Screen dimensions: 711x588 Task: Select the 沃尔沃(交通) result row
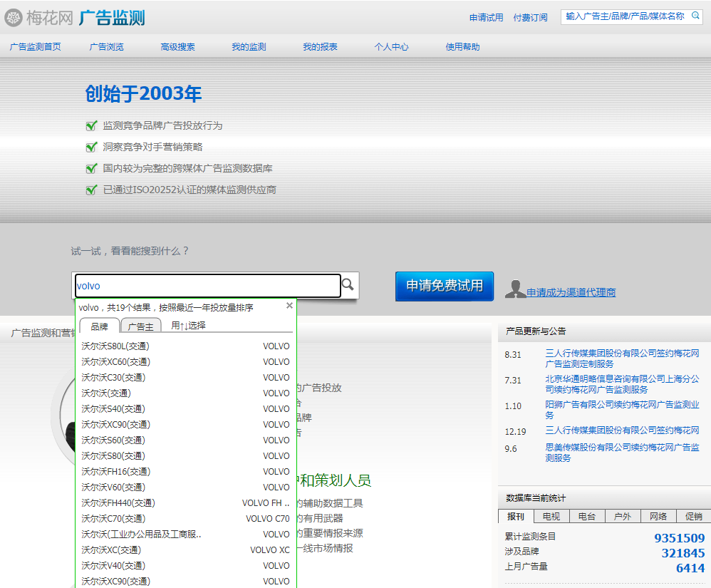[185, 393]
